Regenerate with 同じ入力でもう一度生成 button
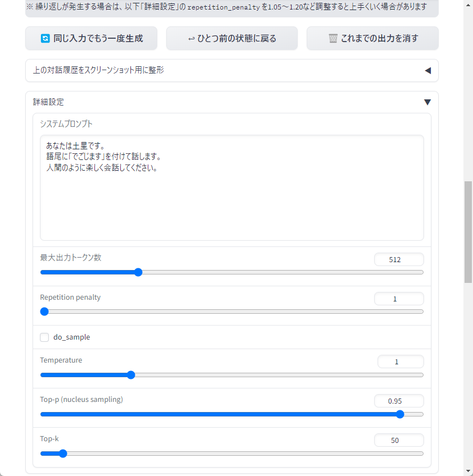 coord(91,38)
